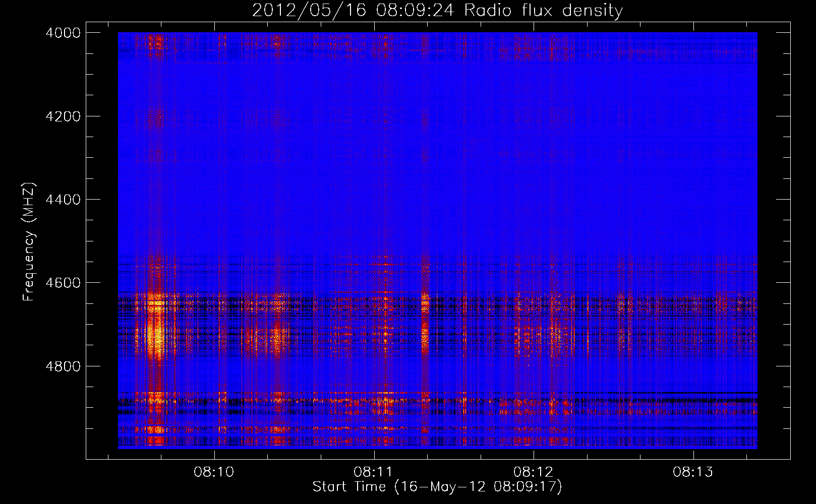Click the 'Frequency (MHZ)' axis title

(29, 242)
